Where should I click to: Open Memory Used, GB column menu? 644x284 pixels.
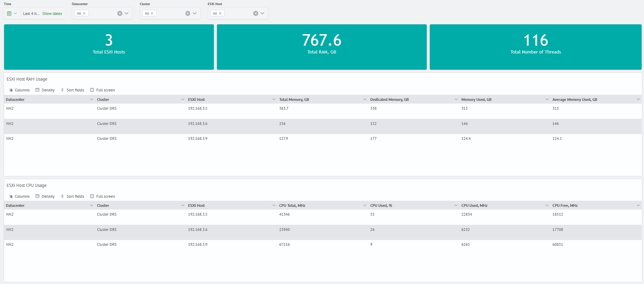click(547, 100)
